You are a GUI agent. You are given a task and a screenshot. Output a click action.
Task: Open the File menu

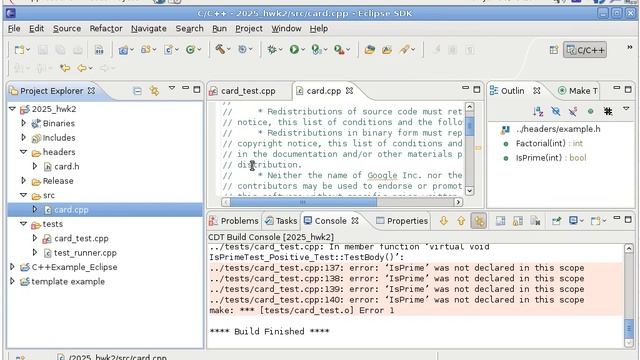(14, 29)
